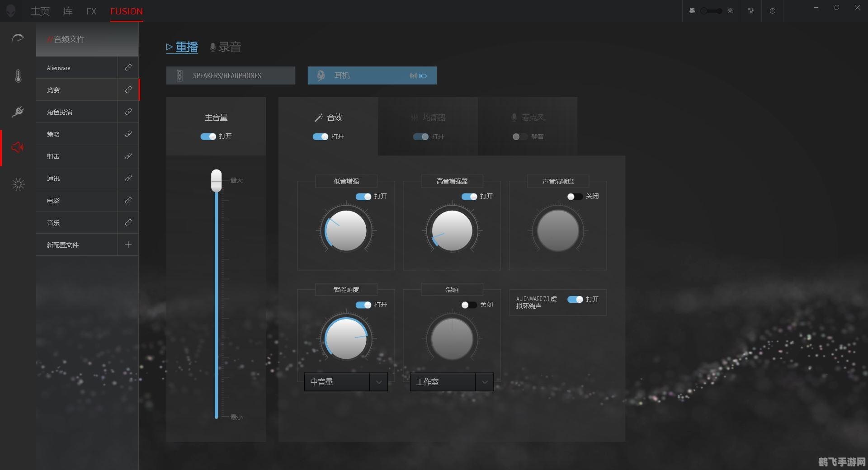Go to the 主页 home tab
Viewport: 868px width, 470px height.
point(40,11)
